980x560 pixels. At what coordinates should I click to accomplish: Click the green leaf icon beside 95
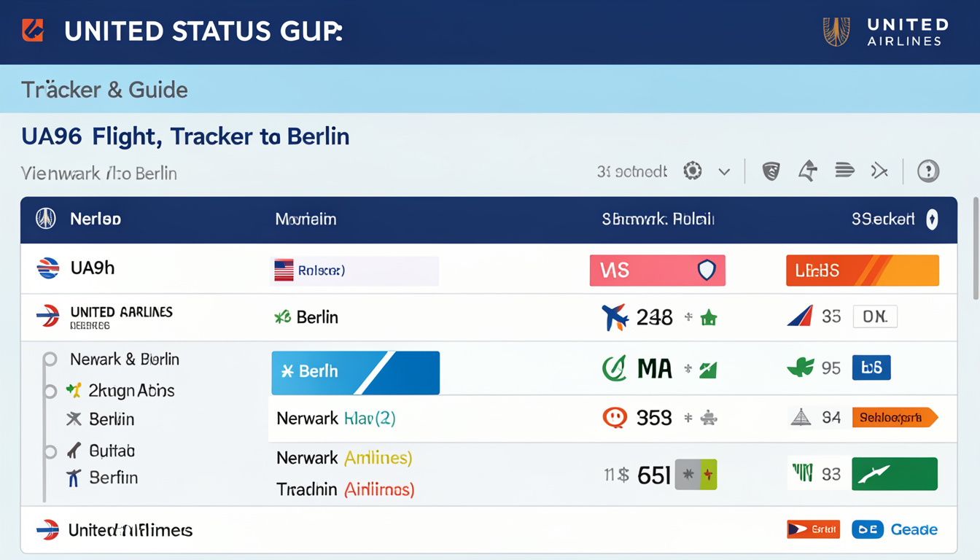[801, 367]
